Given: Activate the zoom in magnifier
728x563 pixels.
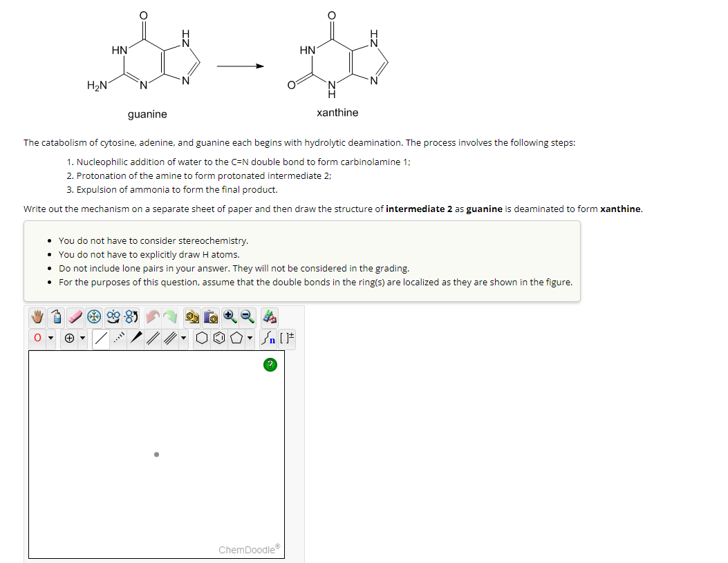Looking at the screenshot, I should click(x=229, y=316).
